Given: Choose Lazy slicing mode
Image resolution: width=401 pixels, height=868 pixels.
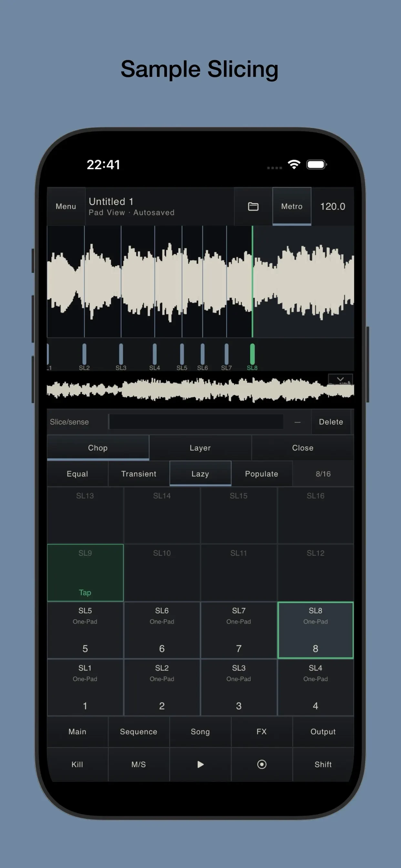Looking at the screenshot, I should [x=200, y=473].
